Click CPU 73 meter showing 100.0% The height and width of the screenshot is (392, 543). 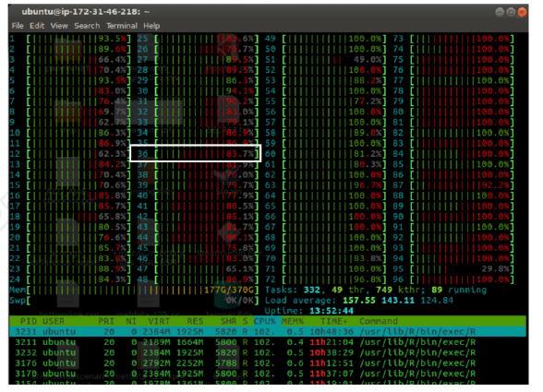[x=453, y=39]
